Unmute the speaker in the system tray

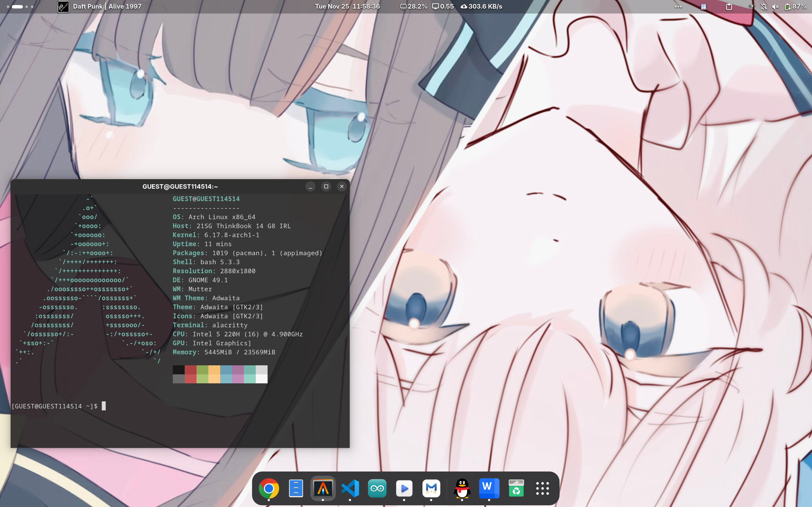tap(776, 6)
